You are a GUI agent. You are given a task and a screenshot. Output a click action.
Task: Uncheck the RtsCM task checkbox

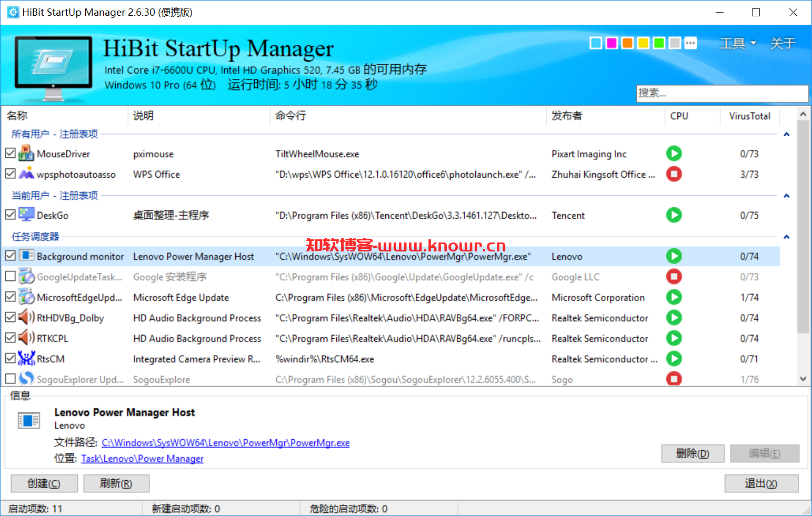tap(10, 358)
